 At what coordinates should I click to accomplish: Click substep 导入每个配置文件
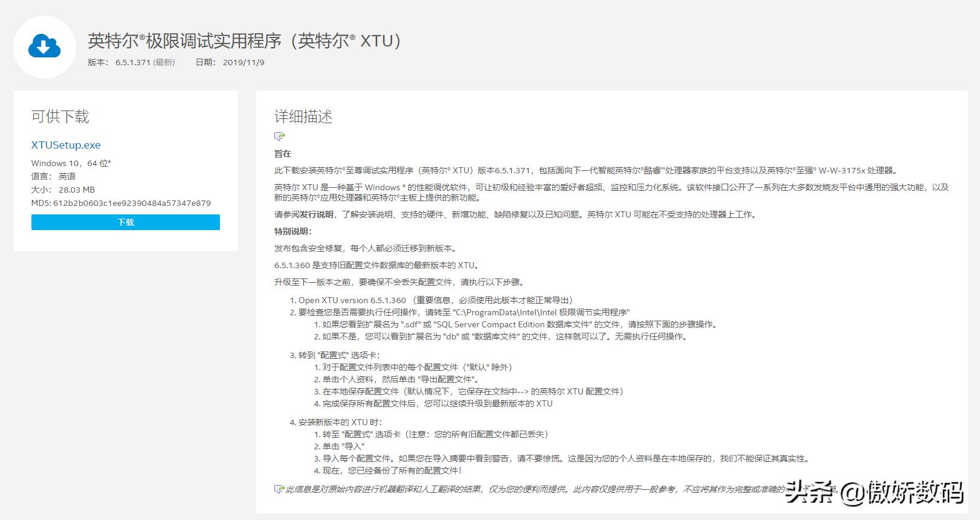coord(562,458)
